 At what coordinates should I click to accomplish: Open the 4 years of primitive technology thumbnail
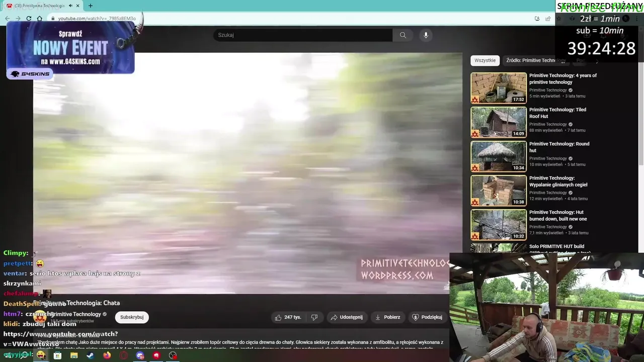499,88
